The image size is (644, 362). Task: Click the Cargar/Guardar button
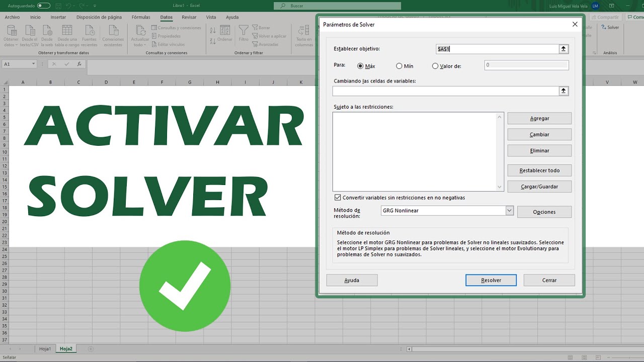coord(539,187)
